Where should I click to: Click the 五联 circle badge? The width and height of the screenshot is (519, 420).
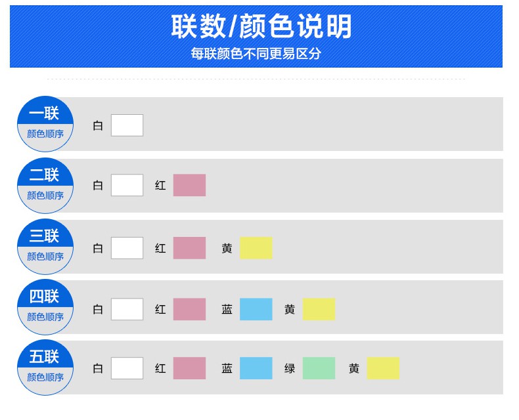point(45,367)
